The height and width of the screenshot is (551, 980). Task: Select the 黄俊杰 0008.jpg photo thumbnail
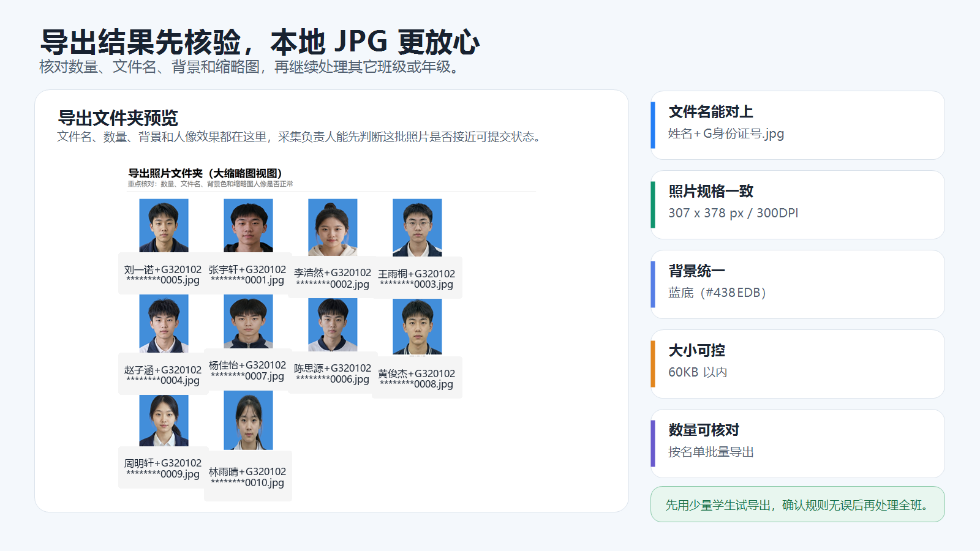pos(417,327)
